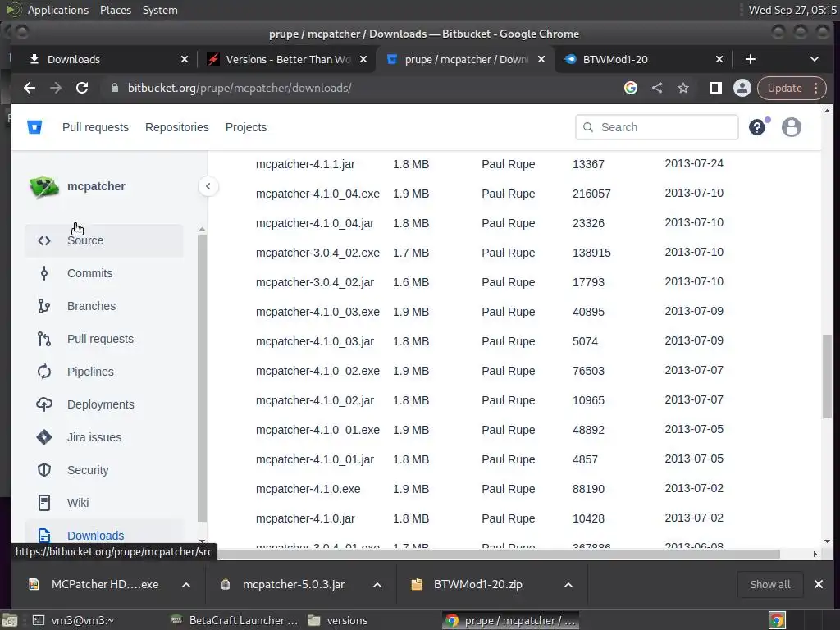Expand options for MCPatcher HD exe download

[186, 584]
